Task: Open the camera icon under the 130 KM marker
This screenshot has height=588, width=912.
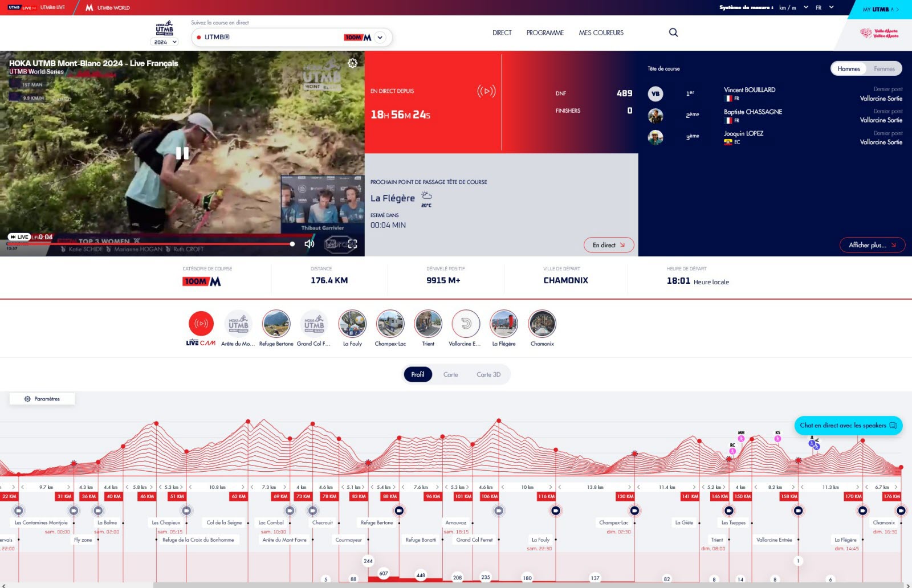Action: pos(634,511)
